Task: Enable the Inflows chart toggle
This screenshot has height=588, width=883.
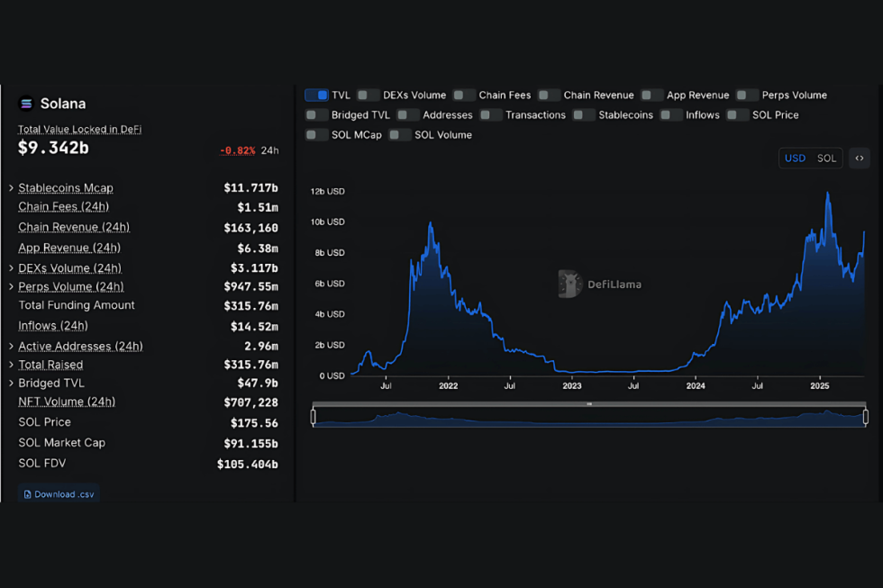Action: (670, 114)
